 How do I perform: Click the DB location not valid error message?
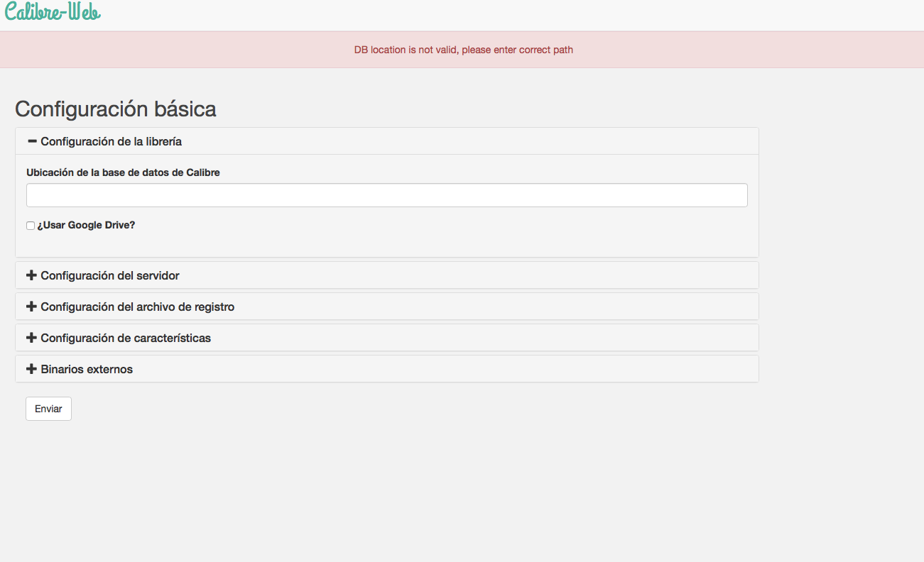click(x=463, y=50)
